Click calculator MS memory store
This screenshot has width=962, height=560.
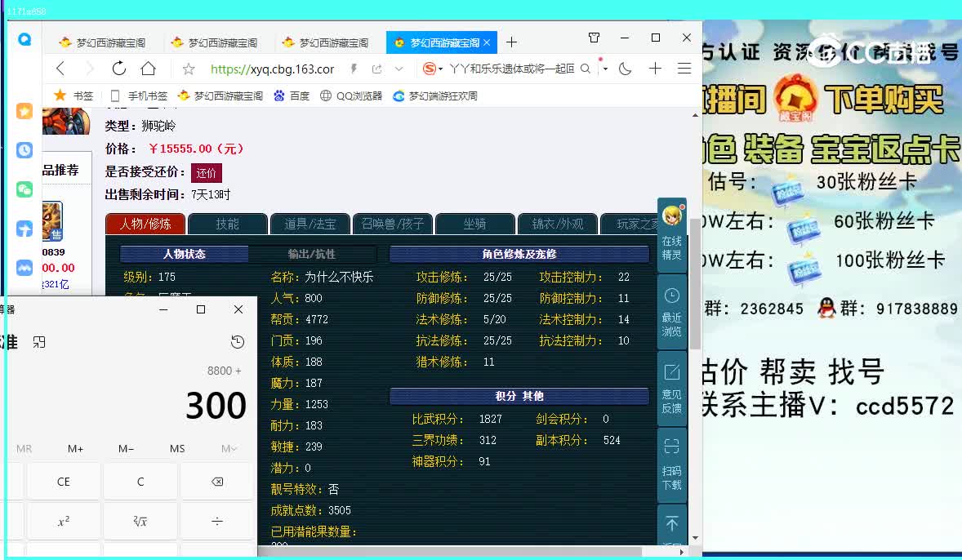coord(177,449)
